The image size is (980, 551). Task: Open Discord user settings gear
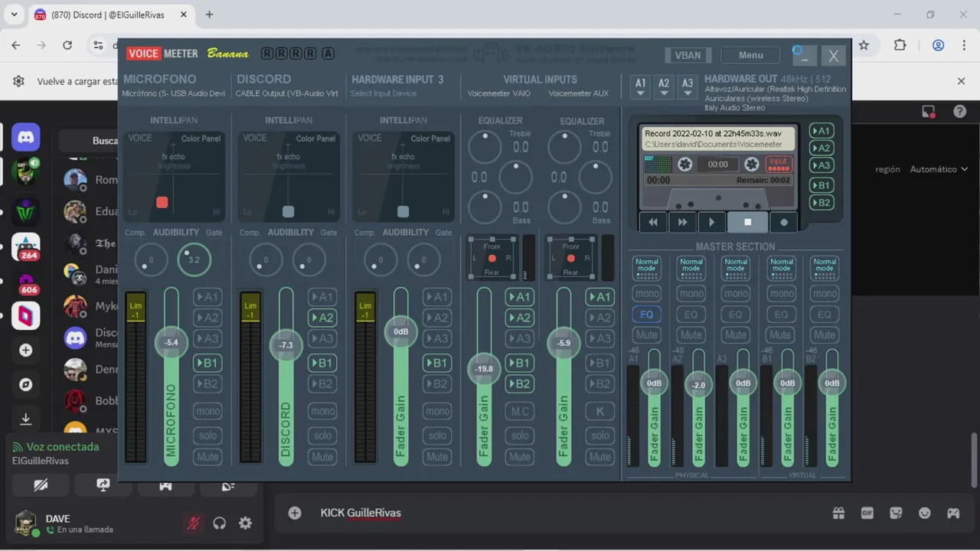[245, 523]
